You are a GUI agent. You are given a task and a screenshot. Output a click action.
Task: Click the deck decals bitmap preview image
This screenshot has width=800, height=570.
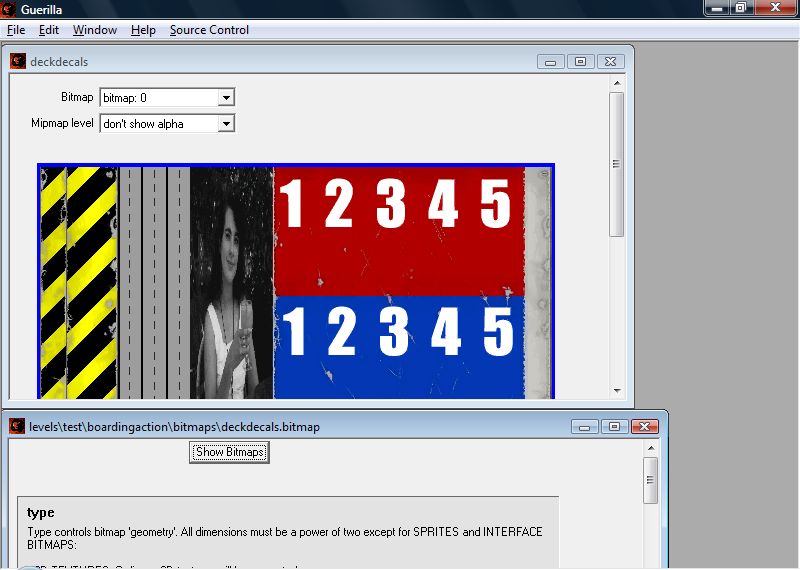tap(296, 280)
